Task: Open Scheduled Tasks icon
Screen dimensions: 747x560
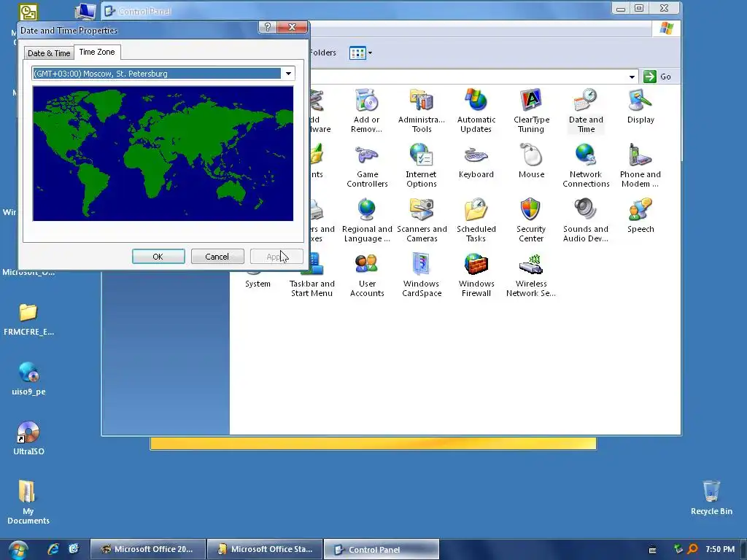Action: [x=476, y=220]
